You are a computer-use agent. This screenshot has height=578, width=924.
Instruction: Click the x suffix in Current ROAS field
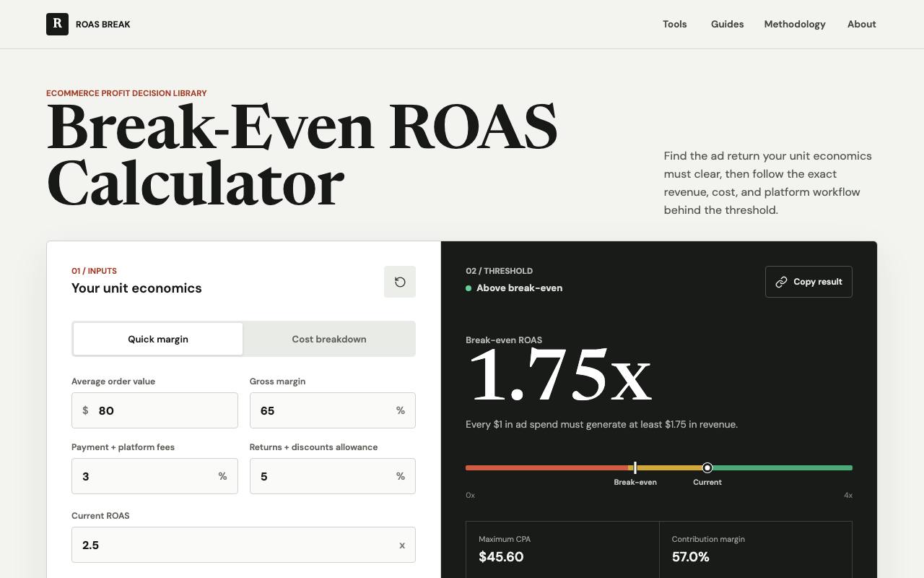[x=402, y=545]
